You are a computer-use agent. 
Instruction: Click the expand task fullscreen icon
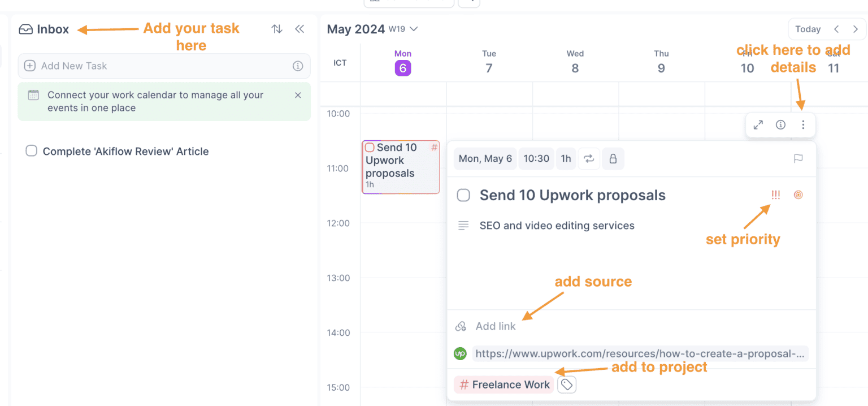pos(758,125)
